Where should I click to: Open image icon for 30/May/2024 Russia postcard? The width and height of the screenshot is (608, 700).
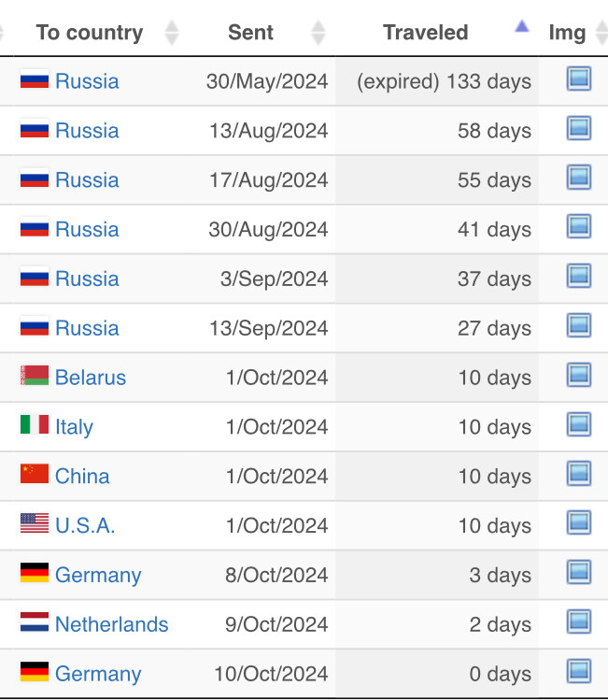coord(579,79)
